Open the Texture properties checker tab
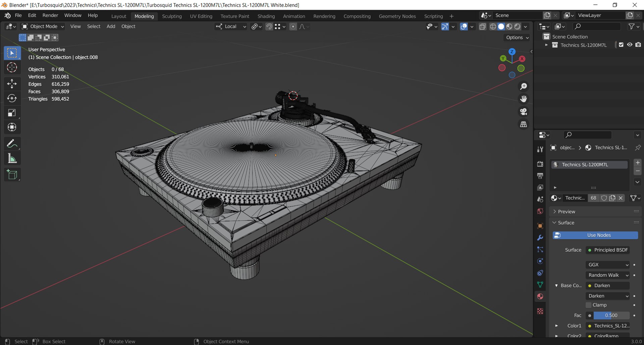The height and width of the screenshot is (345, 644). pyautogui.click(x=540, y=311)
